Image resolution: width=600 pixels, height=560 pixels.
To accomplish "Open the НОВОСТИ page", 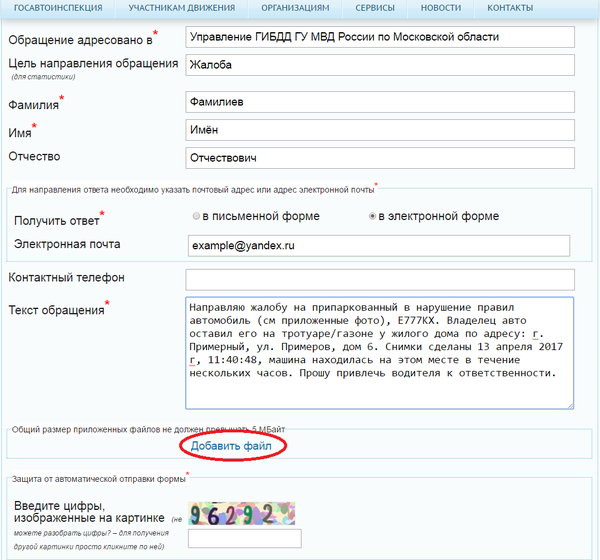I will pyautogui.click(x=441, y=8).
